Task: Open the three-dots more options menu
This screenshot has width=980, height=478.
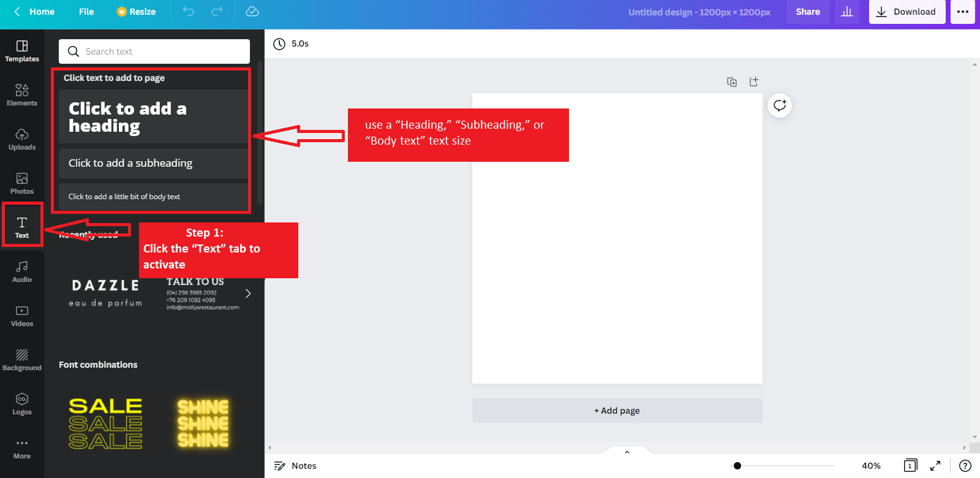Action: (x=962, y=12)
